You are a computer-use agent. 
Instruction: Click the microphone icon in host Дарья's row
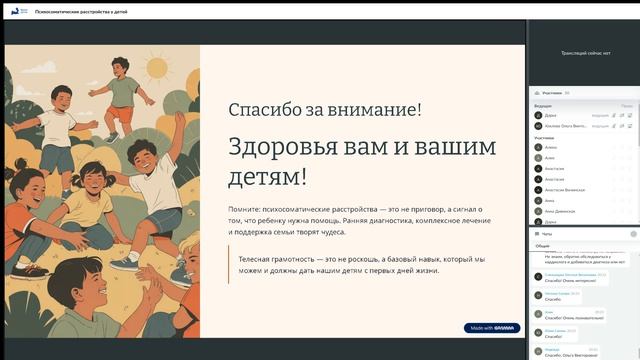[614, 116]
